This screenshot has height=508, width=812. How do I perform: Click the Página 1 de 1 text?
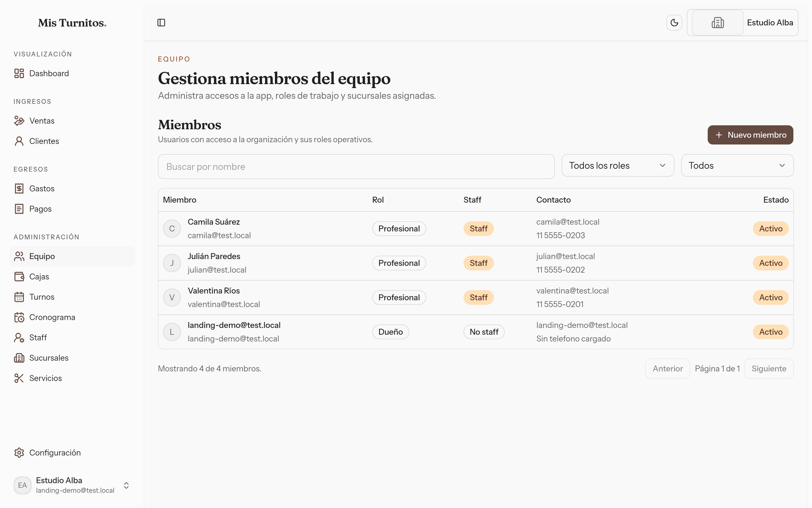click(717, 369)
